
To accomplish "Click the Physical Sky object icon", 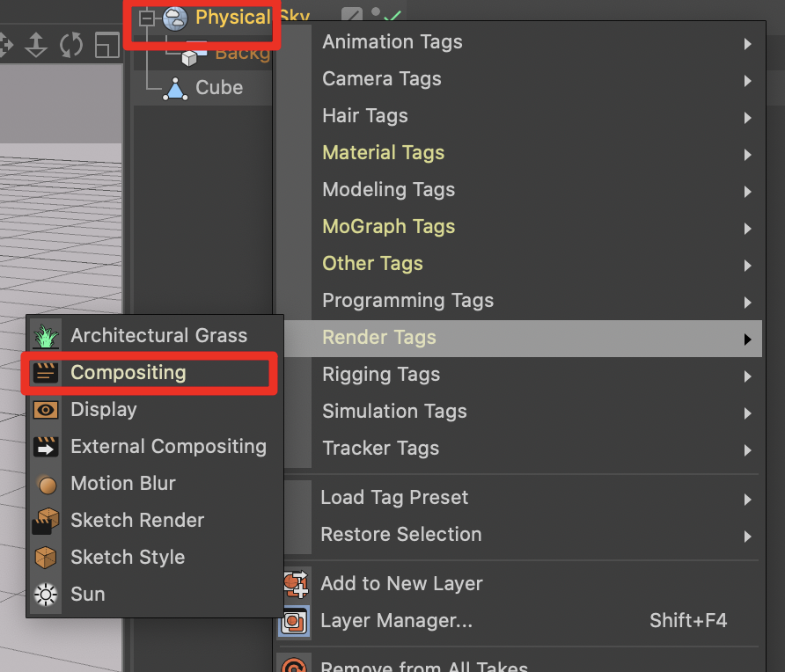I will [175, 18].
